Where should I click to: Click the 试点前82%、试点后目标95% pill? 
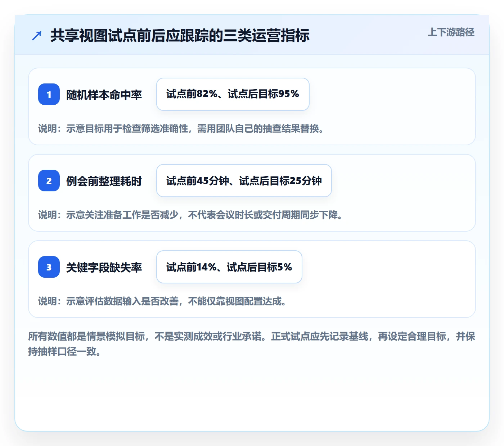click(233, 94)
